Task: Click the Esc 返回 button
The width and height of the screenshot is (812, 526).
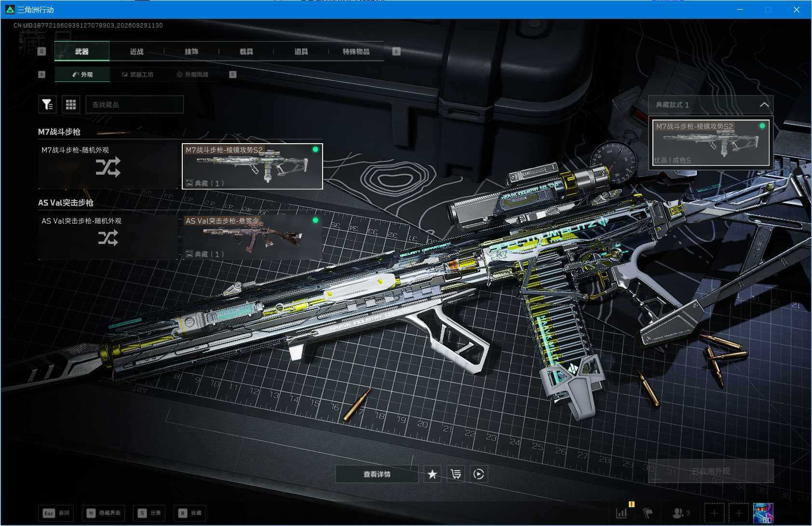Action: 56,513
